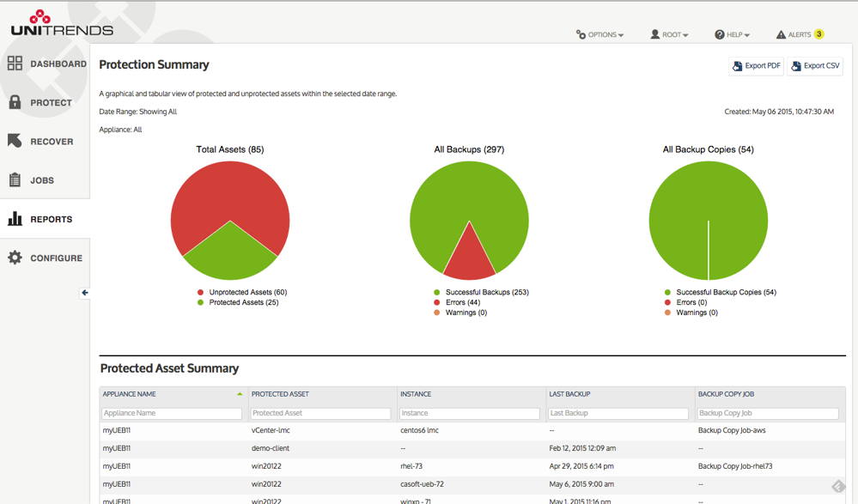
Task: Open the Options dropdown
Action: click(599, 34)
